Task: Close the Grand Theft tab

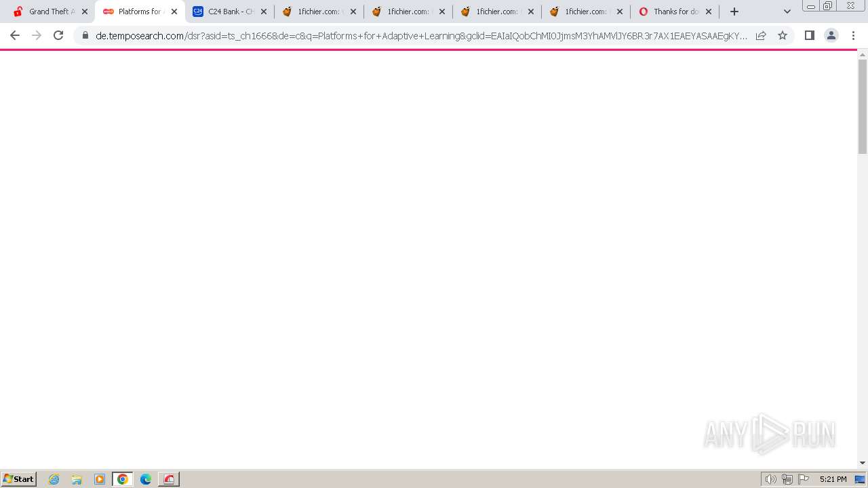Action: 85,12
